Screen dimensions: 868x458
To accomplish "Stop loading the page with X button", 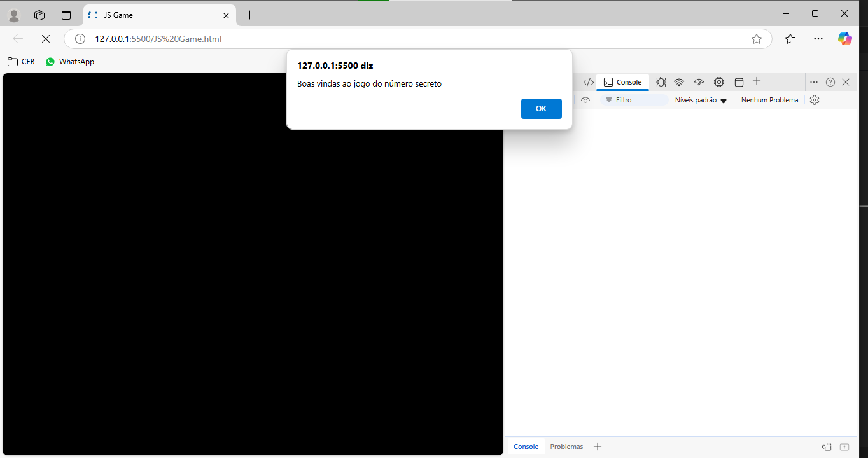I will pos(45,39).
